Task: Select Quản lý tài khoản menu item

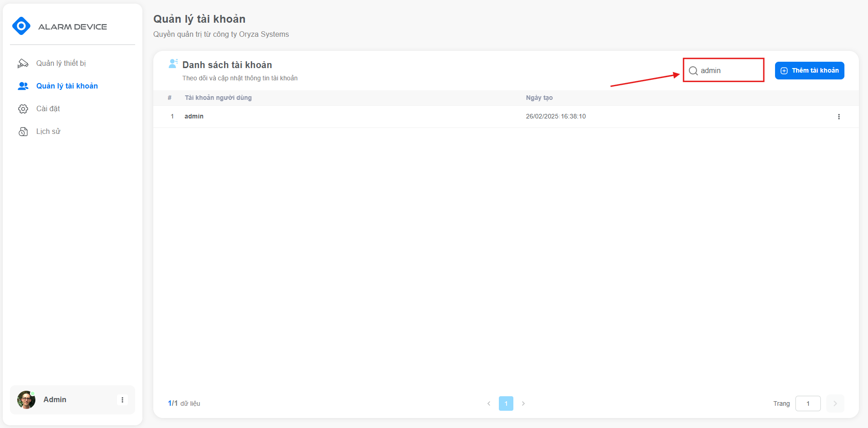Action: click(67, 86)
